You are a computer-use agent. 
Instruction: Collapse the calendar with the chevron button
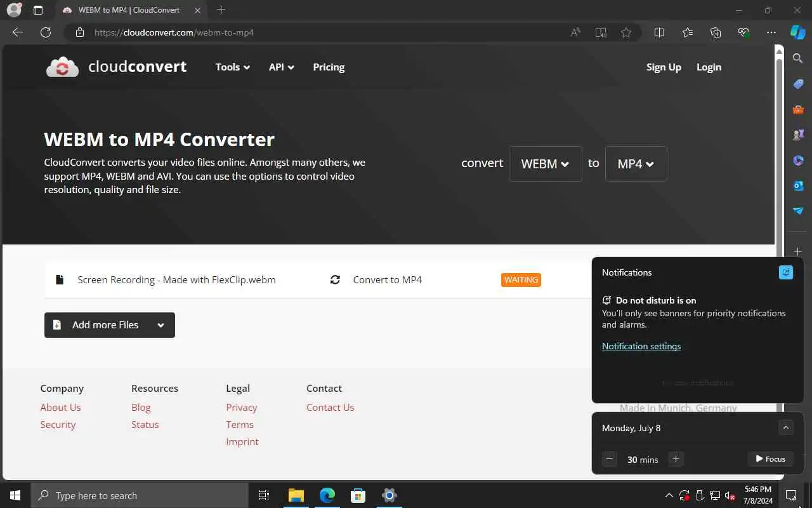tap(786, 427)
